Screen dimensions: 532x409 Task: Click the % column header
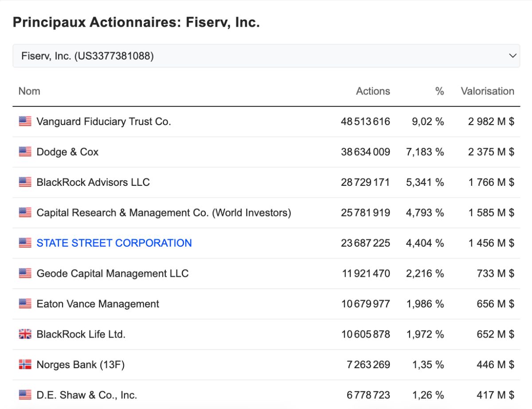[x=439, y=91]
